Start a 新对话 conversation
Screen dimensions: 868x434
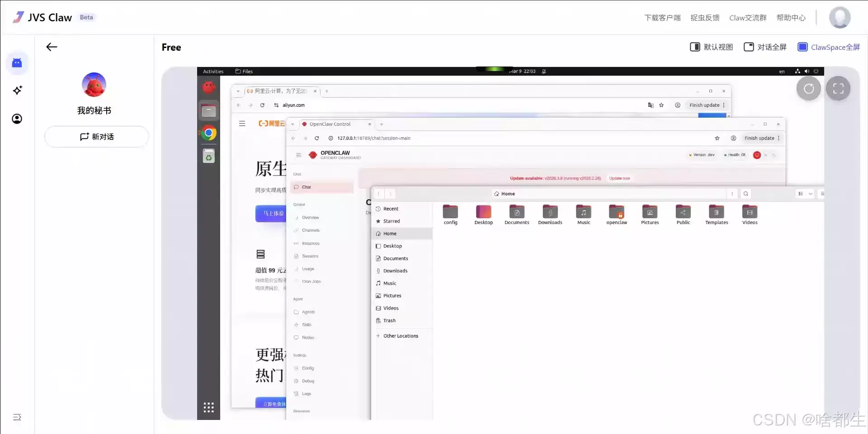tap(96, 136)
